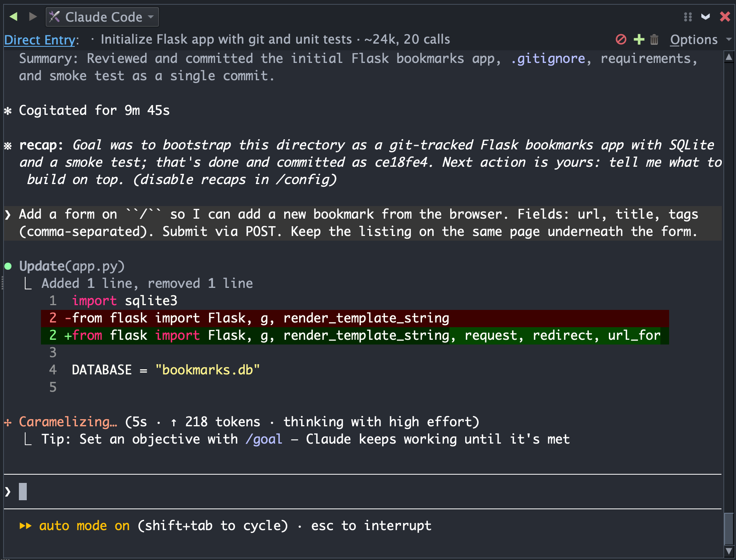Screen dimensions: 736x560
Task: Delete with the trash can icon
Action: click(x=654, y=39)
